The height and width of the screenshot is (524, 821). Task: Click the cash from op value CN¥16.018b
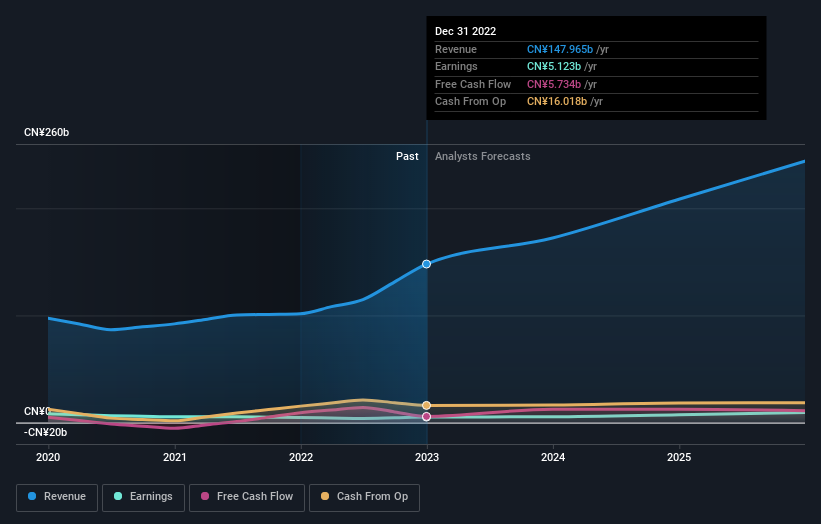click(557, 102)
